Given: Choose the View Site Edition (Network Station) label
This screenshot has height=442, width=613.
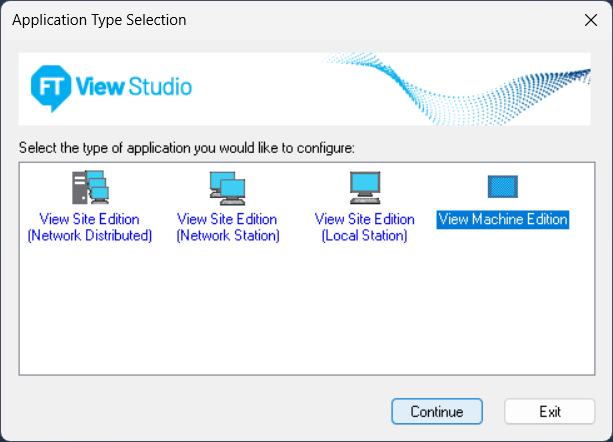Looking at the screenshot, I should click(x=227, y=228).
